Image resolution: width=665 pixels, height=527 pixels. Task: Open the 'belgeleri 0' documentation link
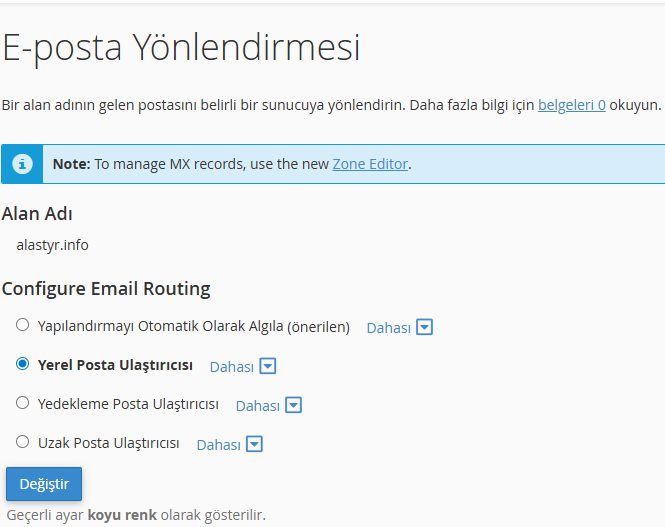tap(571, 104)
